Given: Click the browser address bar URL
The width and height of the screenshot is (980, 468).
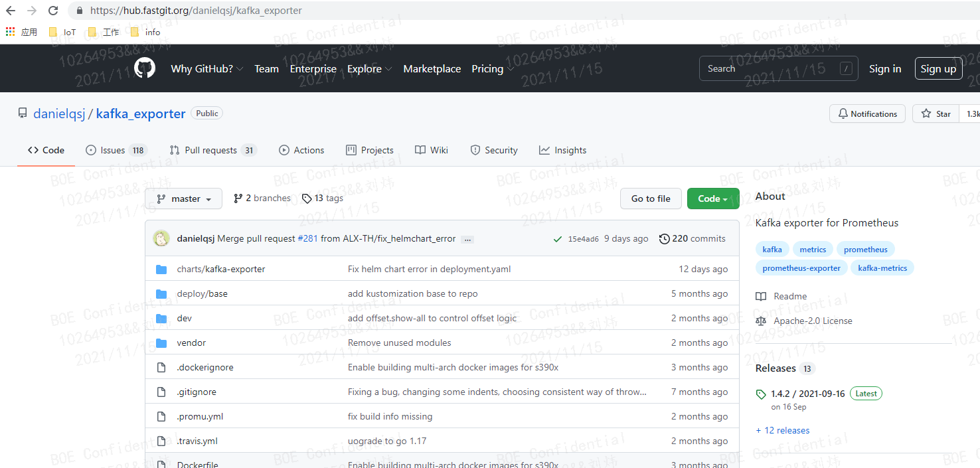Looking at the screenshot, I should [196, 11].
